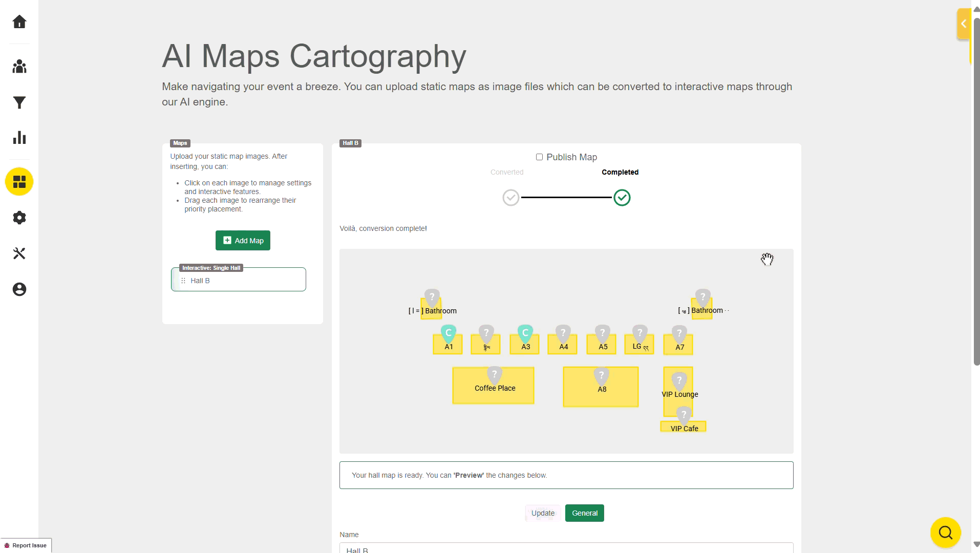This screenshot has width=980, height=553.
Task: Open the user account sidebar icon
Action: [19, 289]
